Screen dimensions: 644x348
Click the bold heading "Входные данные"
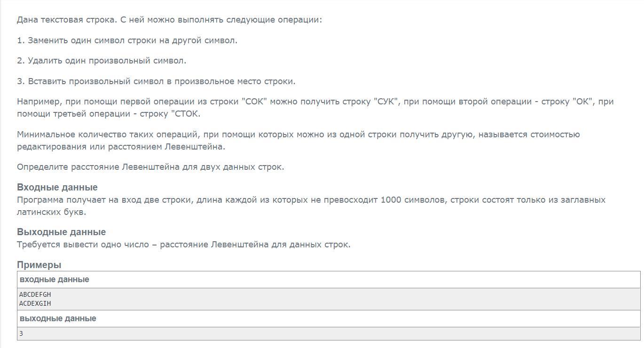[57, 187]
